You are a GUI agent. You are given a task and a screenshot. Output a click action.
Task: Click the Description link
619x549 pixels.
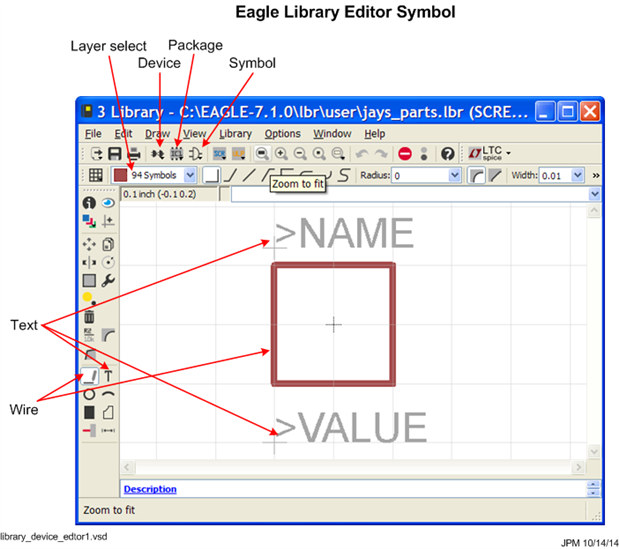pyautogui.click(x=150, y=489)
